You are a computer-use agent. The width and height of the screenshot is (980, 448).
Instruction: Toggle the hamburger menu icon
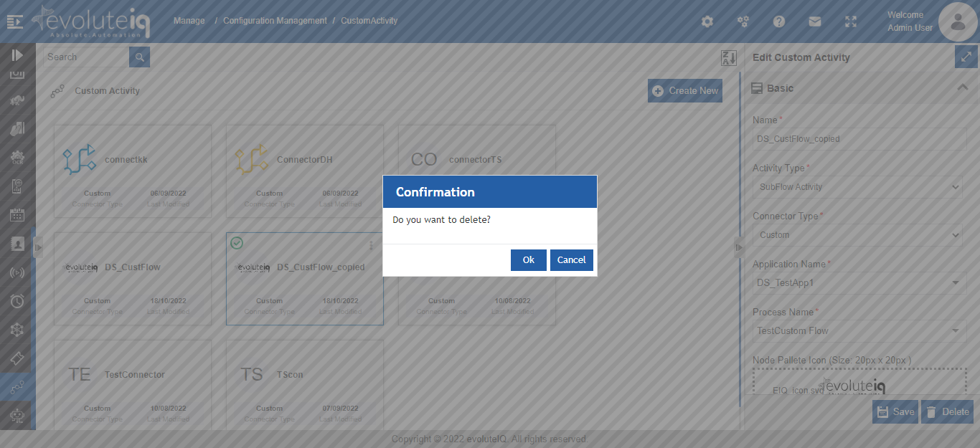click(x=15, y=22)
